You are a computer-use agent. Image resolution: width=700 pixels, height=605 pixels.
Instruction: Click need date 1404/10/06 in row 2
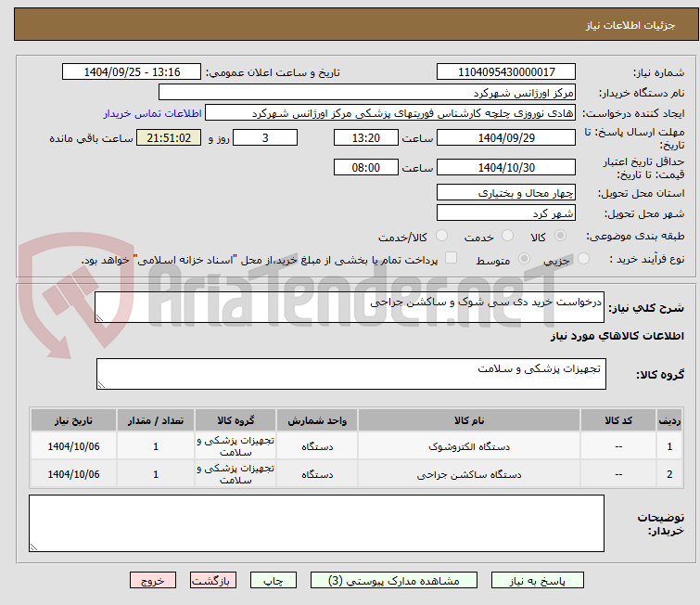[73, 474]
